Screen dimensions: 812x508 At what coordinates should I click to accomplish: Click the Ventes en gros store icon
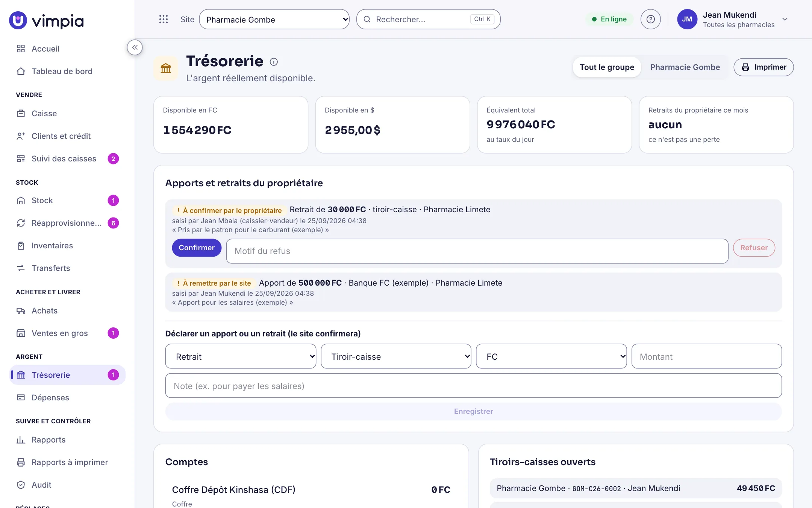pos(21,333)
